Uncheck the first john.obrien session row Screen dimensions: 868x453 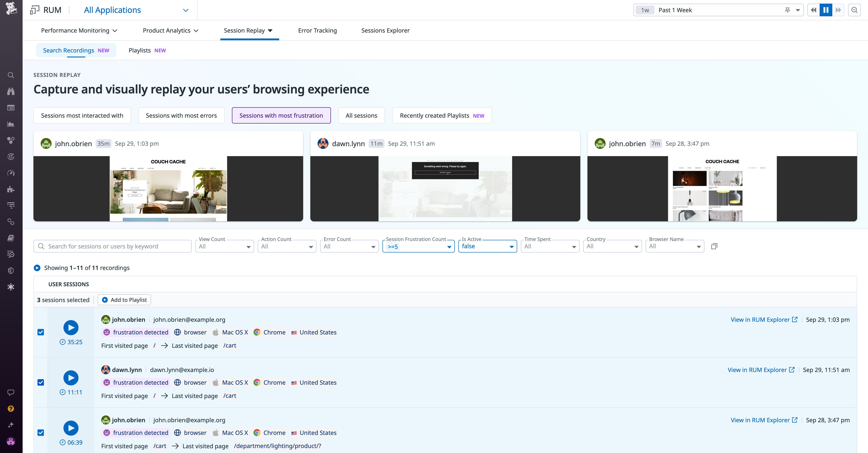[41, 332]
